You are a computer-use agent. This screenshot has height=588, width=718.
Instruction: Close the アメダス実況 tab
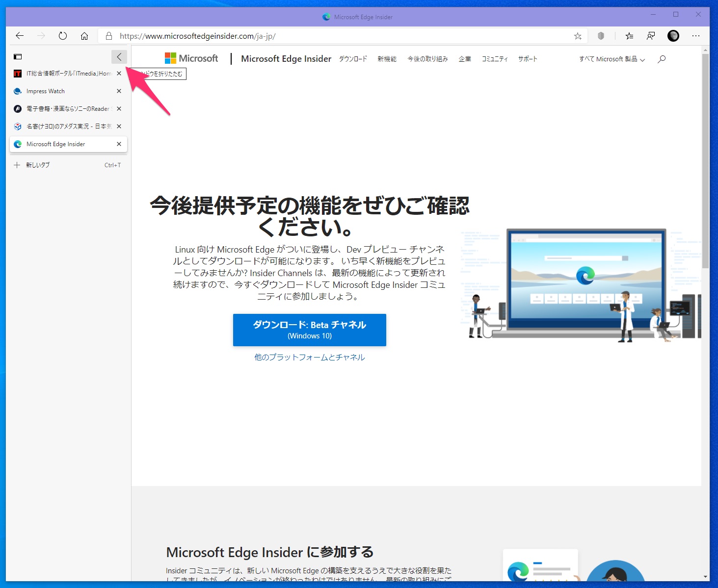pyautogui.click(x=119, y=127)
